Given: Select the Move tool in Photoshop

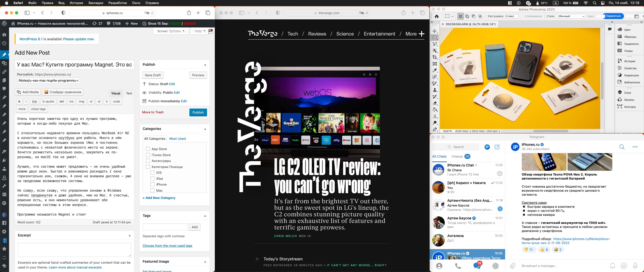Looking at the screenshot, I should (x=435, y=31).
